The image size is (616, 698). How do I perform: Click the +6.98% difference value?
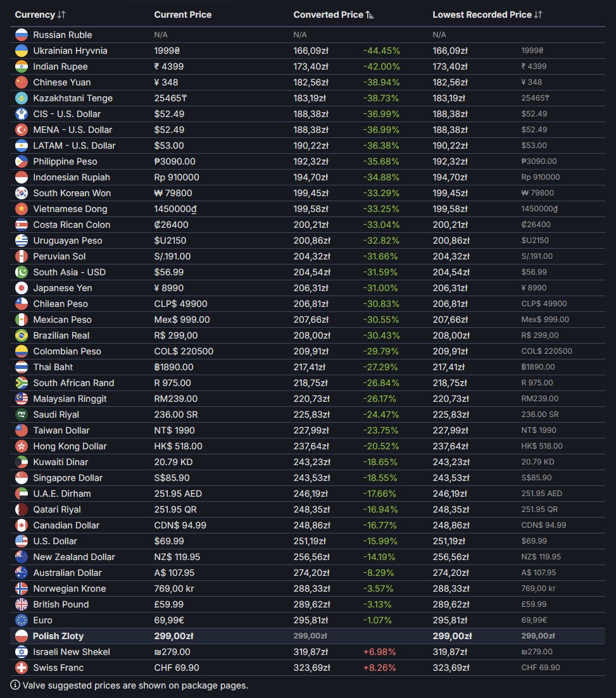click(x=379, y=652)
